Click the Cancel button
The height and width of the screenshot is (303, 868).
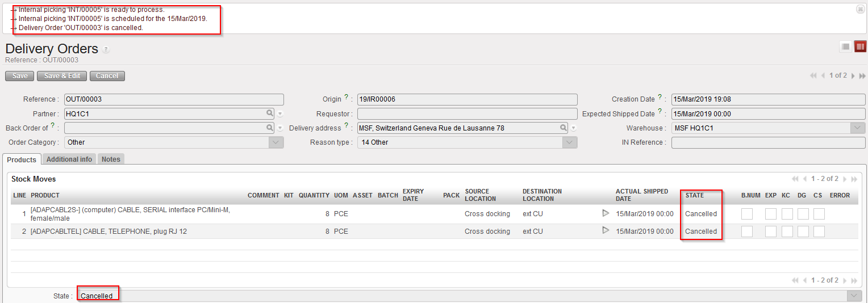(107, 76)
